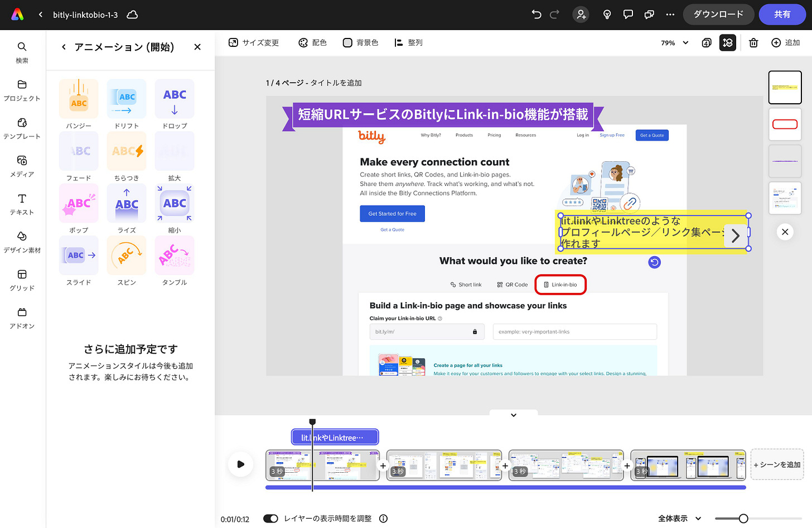Redo the last action

[x=554, y=15]
